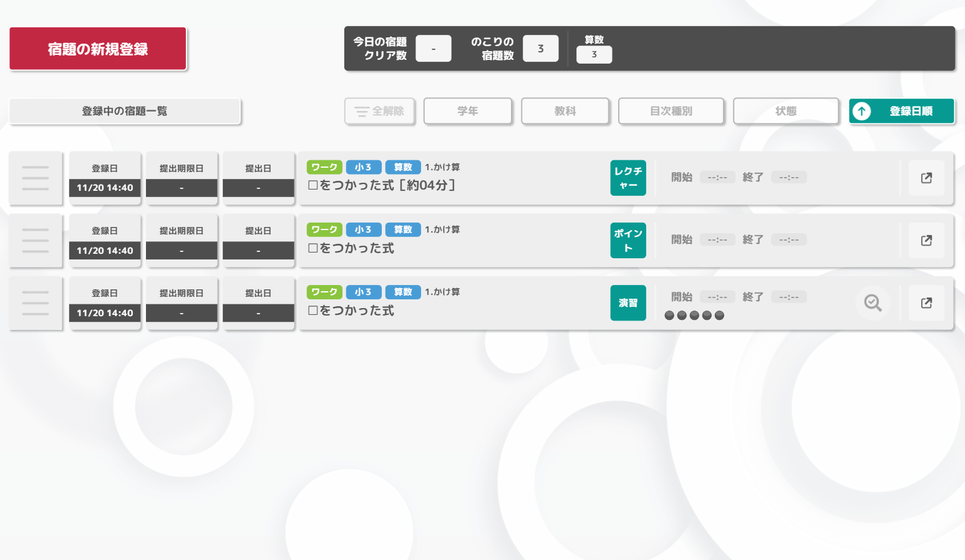Click 宿題の新規登録 button
The width and height of the screenshot is (965, 560).
click(x=98, y=49)
